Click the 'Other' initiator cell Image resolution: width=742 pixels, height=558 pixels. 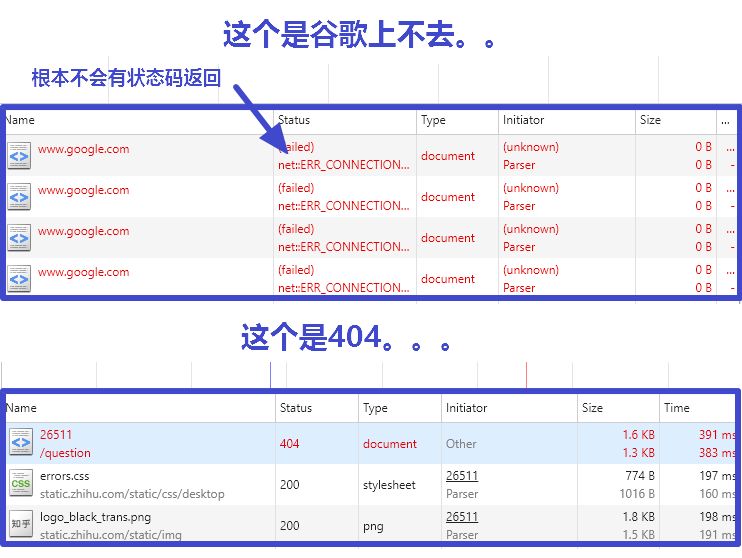click(461, 444)
